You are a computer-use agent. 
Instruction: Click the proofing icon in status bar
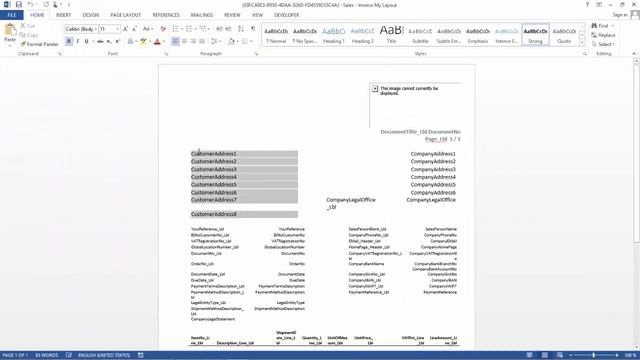pos(69,355)
